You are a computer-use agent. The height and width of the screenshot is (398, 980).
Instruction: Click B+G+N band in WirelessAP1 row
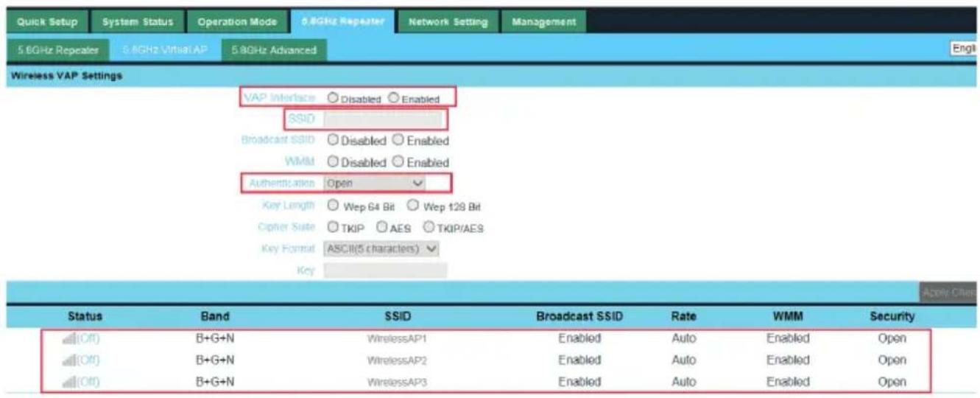pos(216,339)
